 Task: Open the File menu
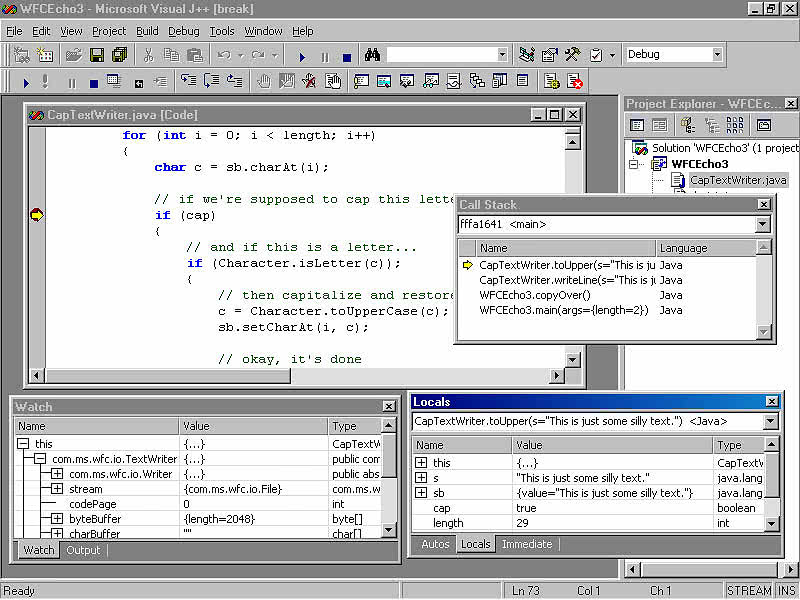(x=14, y=31)
